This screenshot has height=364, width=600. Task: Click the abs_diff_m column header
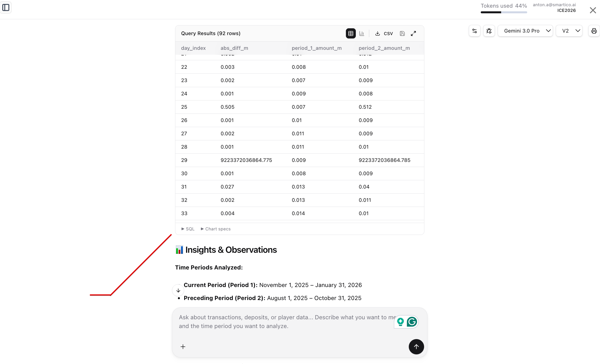234,48
